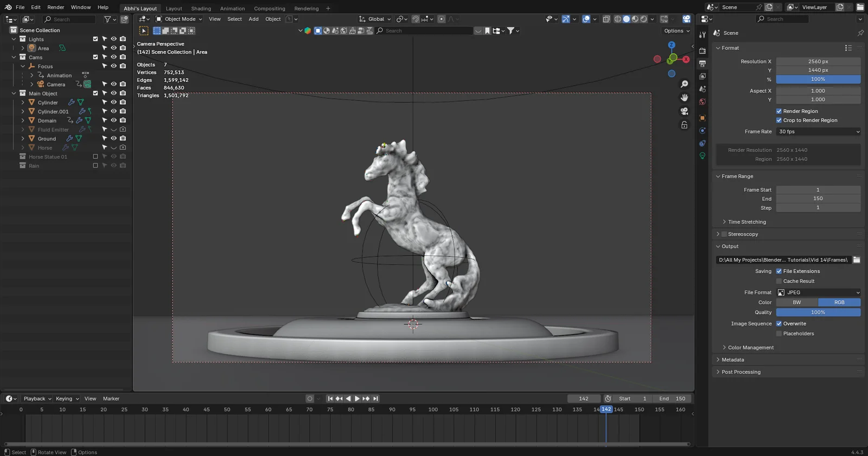Screen dimensions: 868x456
Task: Open the Global transform orientation dropdown
Action: [x=375, y=19]
